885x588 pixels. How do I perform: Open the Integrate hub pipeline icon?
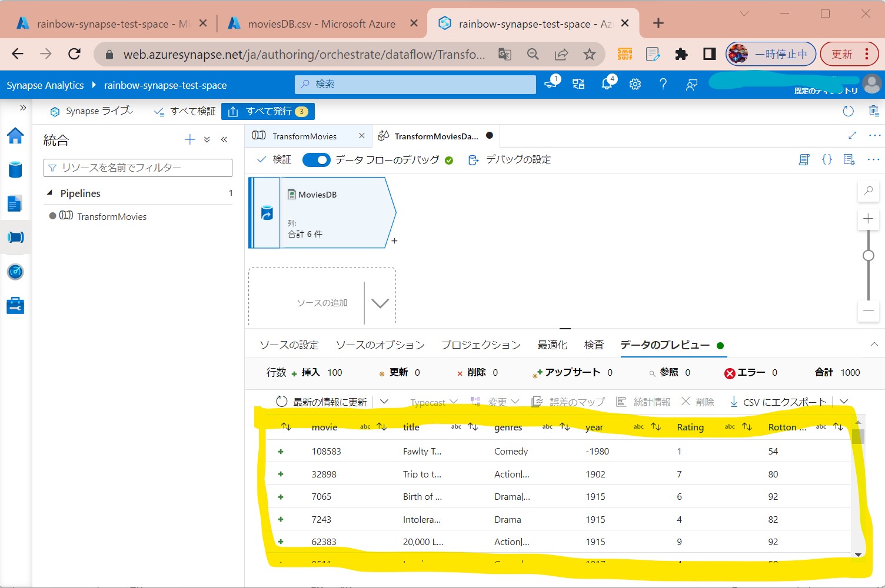coord(15,237)
